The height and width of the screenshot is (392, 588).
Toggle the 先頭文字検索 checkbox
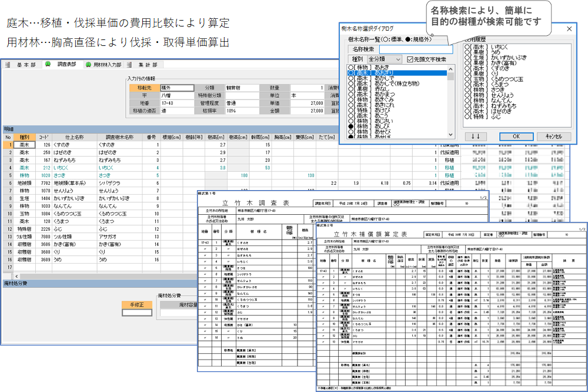(x=410, y=59)
